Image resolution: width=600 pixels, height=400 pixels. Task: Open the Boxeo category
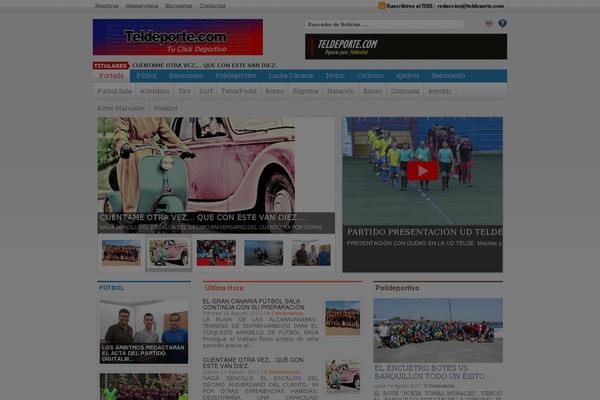tap(274, 91)
